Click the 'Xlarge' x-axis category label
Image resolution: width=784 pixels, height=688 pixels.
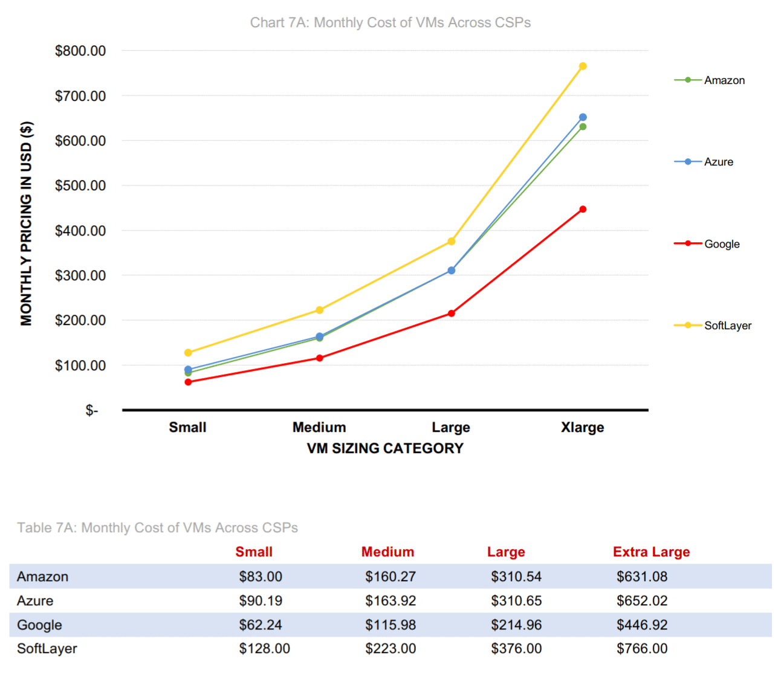point(583,428)
